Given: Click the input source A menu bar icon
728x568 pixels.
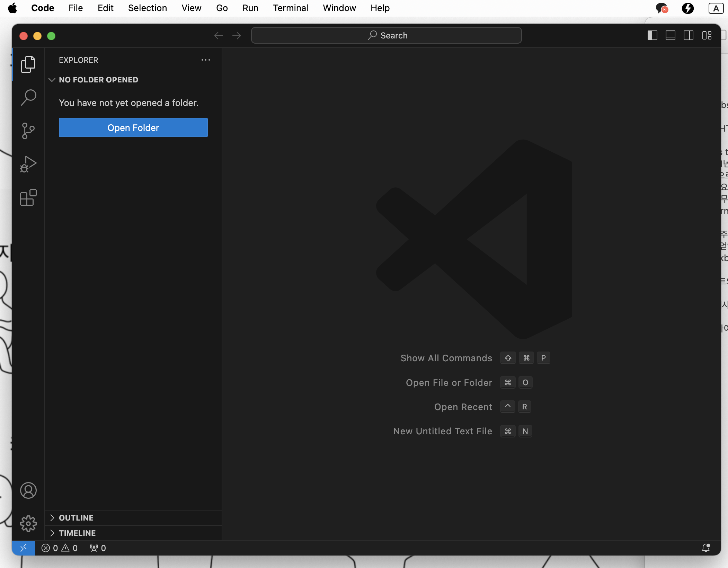Looking at the screenshot, I should coord(716,8).
